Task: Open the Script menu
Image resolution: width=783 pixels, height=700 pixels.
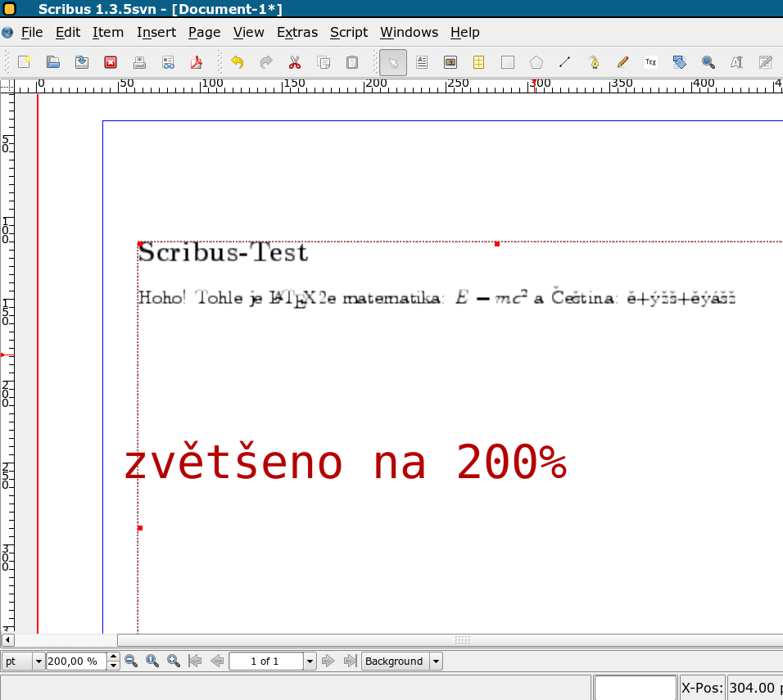Action: click(x=349, y=33)
